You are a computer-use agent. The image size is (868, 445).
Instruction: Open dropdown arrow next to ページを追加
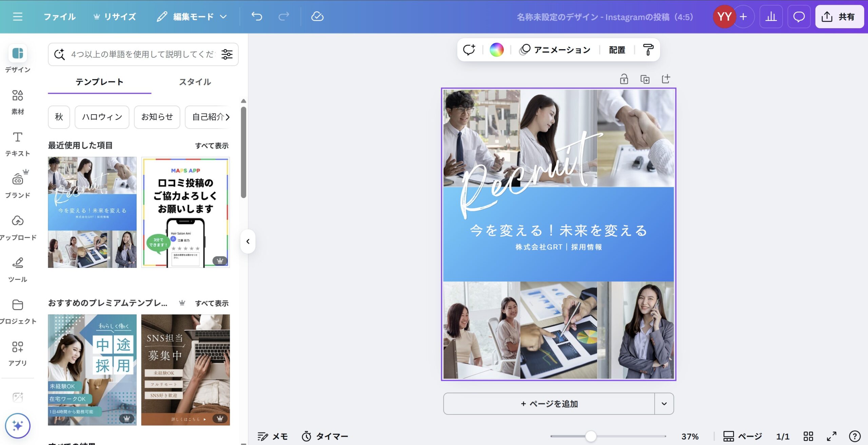pos(664,404)
